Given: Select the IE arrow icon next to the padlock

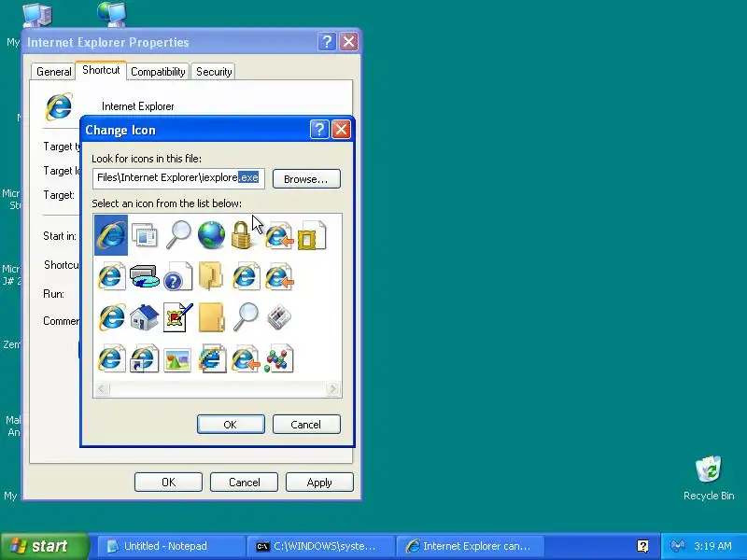Looking at the screenshot, I should click(278, 235).
